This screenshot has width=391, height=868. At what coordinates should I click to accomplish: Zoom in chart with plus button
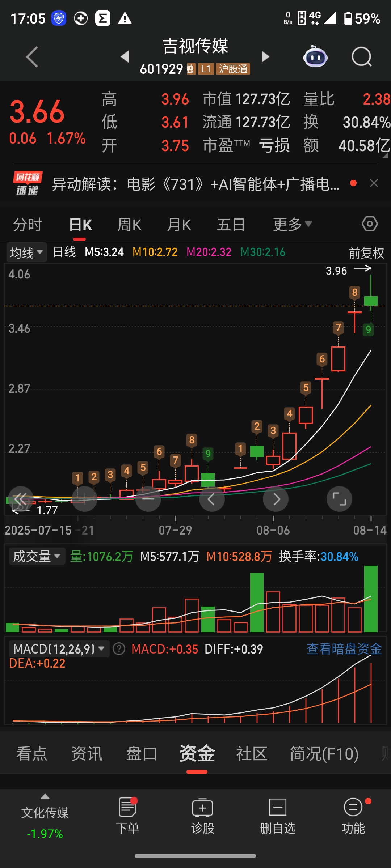84,499
